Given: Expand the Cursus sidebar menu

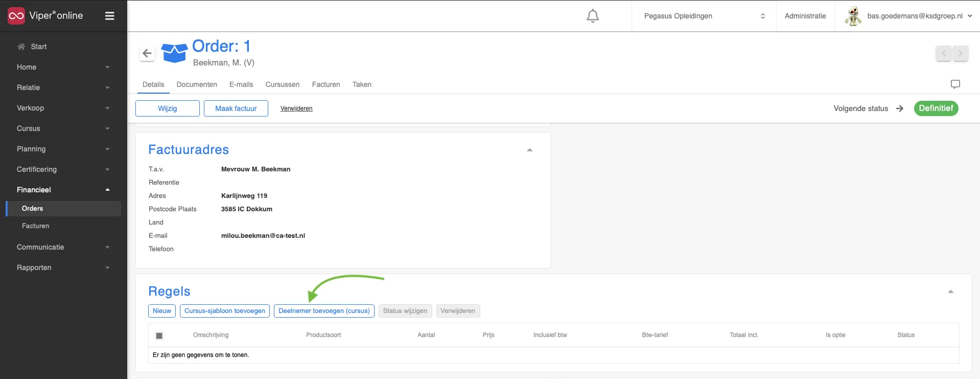Looking at the screenshot, I should pyautogui.click(x=63, y=128).
